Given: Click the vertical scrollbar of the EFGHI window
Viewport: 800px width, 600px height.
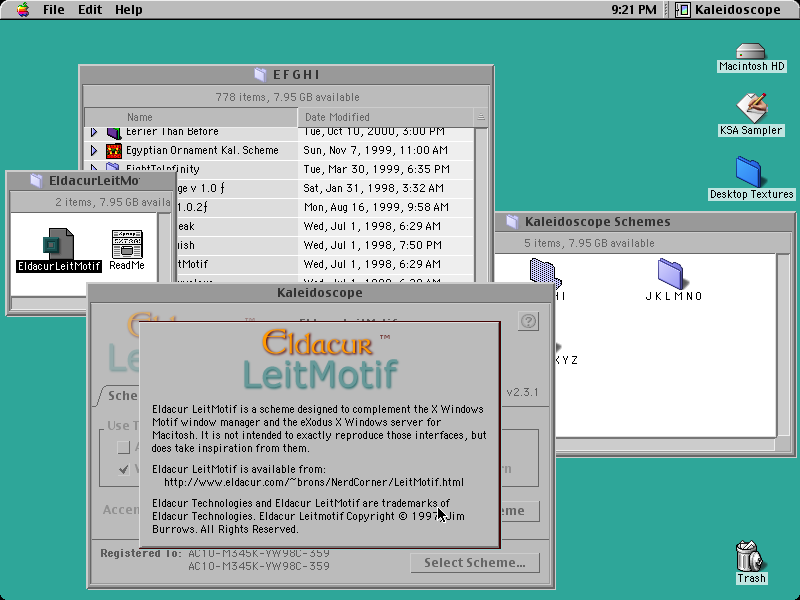Looking at the screenshot, I should (481, 204).
